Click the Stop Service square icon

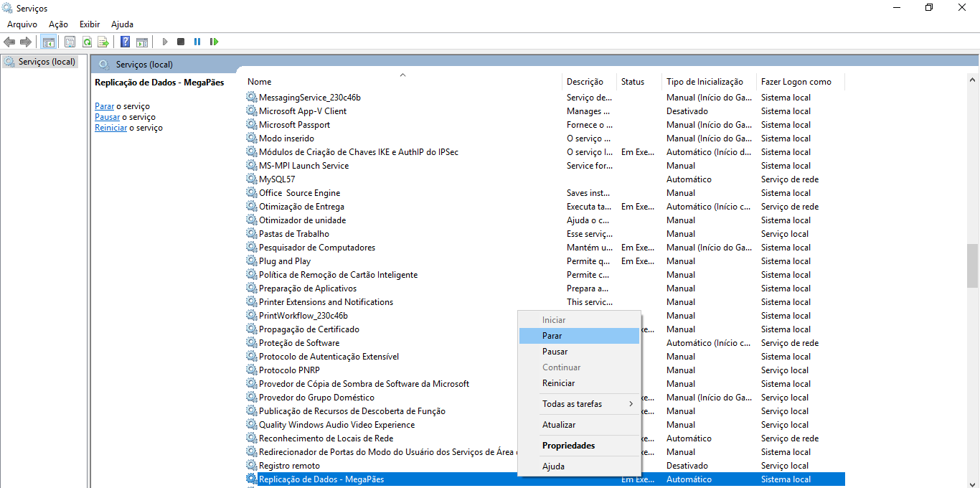[181, 42]
